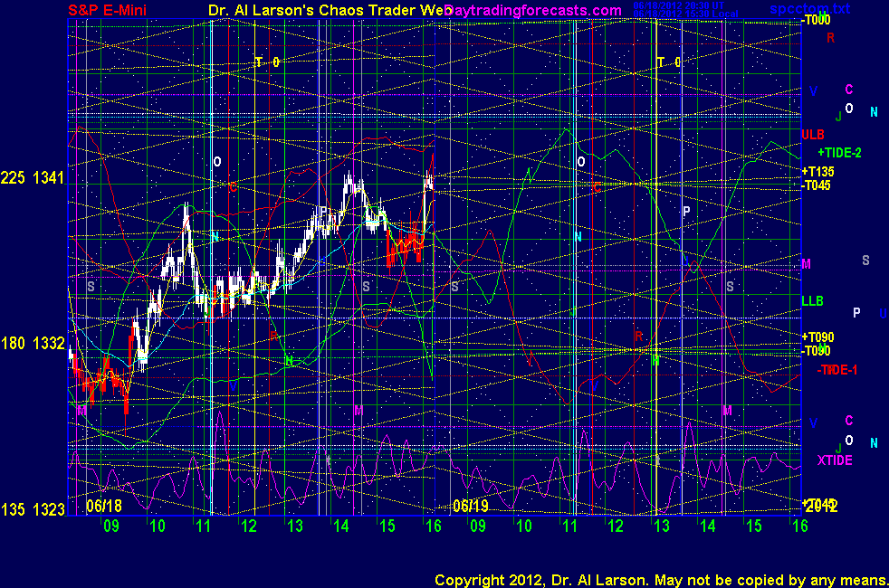Screen dimensions: 889x588
Task: Click the 'S&P E-Mini' chart title
Action: (107, 10)
